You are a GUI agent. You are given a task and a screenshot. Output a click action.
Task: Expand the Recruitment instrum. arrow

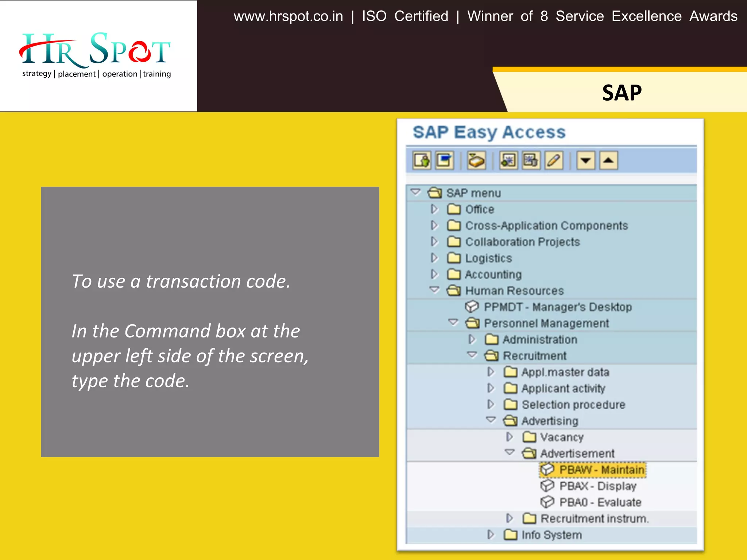pos(510,518)
